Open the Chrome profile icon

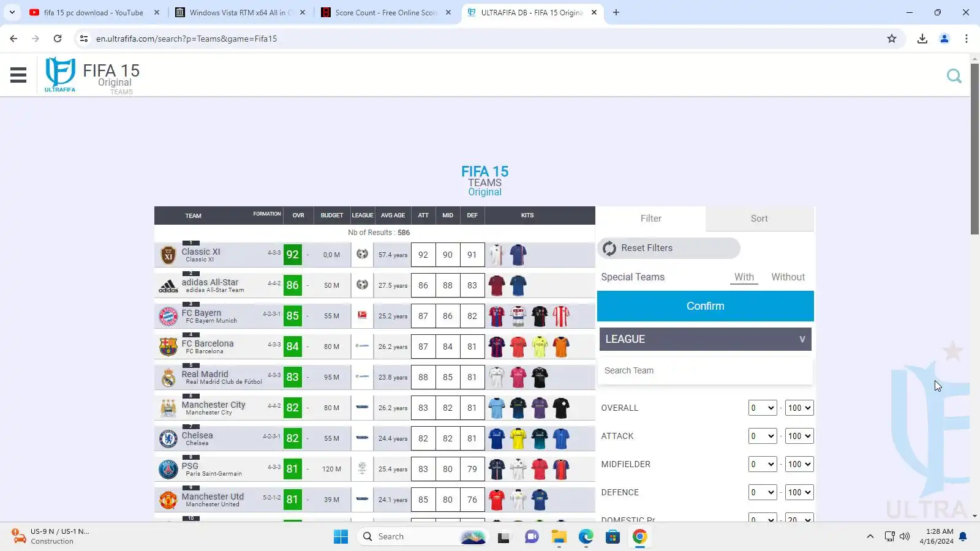point(944,39)
